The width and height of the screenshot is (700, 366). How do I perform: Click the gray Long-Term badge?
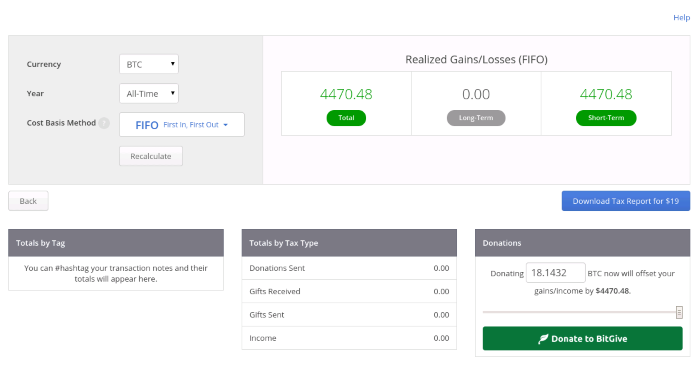476,118
